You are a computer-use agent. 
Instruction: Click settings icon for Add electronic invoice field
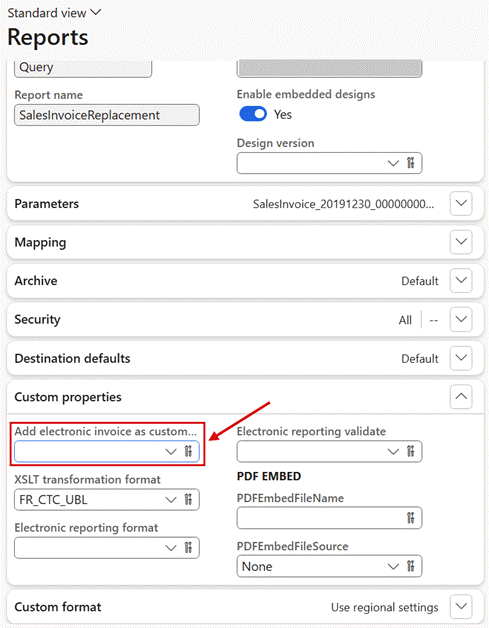tap(189, 452)
